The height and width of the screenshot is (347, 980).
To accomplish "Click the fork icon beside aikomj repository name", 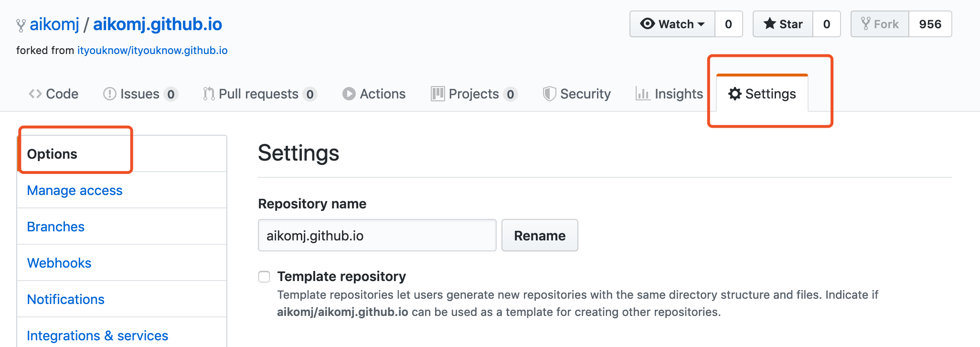I will pyautogui.click(x=21, y=25).
